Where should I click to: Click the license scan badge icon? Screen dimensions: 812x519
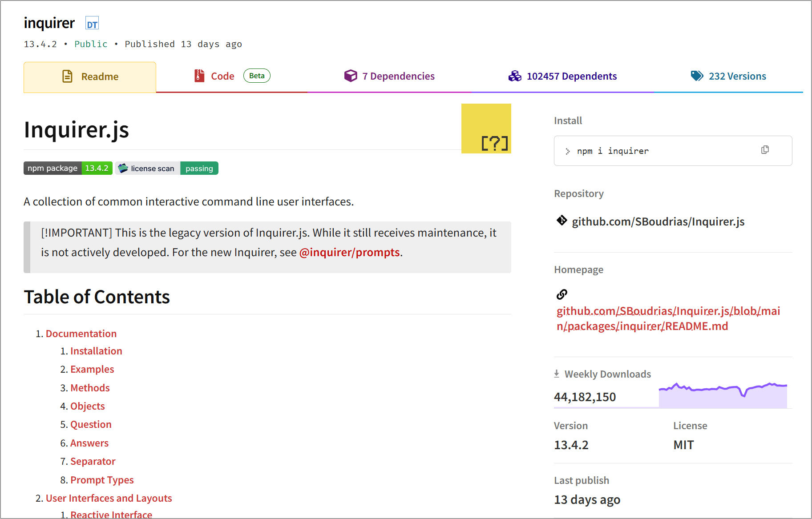coord(123,168)
